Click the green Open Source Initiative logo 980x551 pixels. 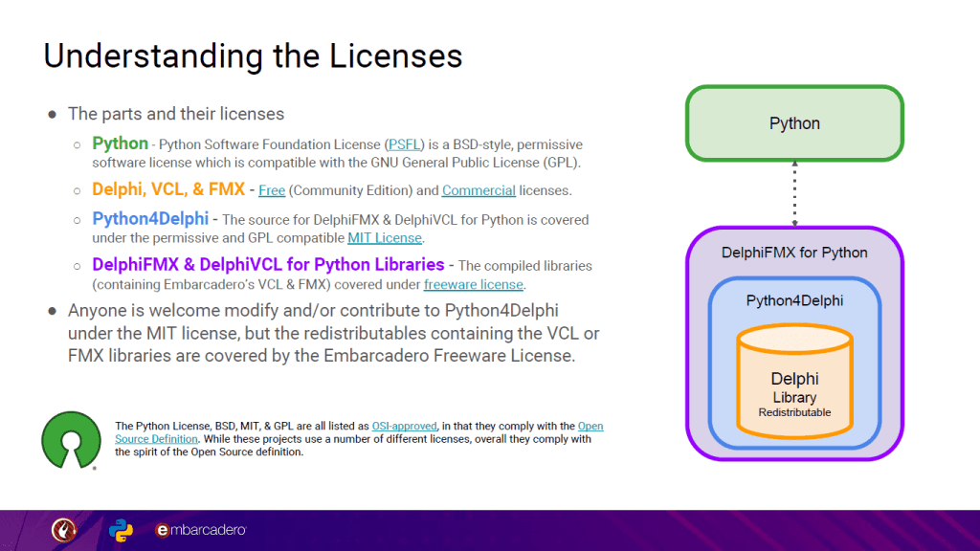point(71,440)
